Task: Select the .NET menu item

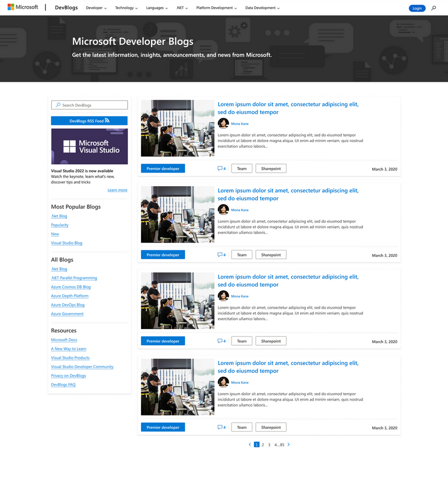Action: [x=181, y=8]
